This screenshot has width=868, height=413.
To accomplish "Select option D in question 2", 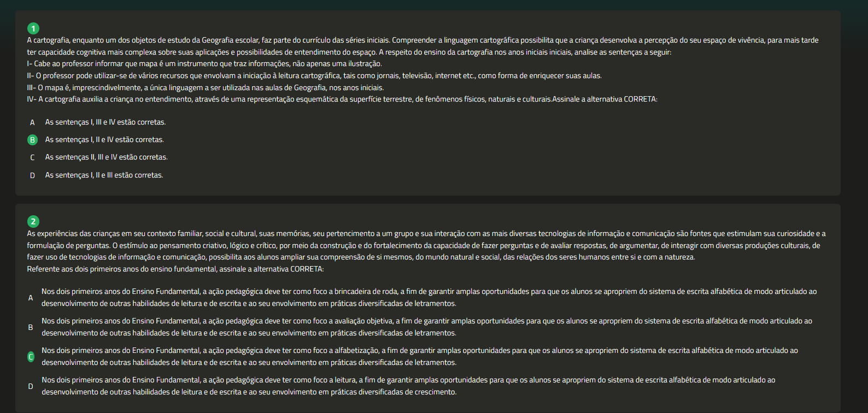I will pos(31,386).
